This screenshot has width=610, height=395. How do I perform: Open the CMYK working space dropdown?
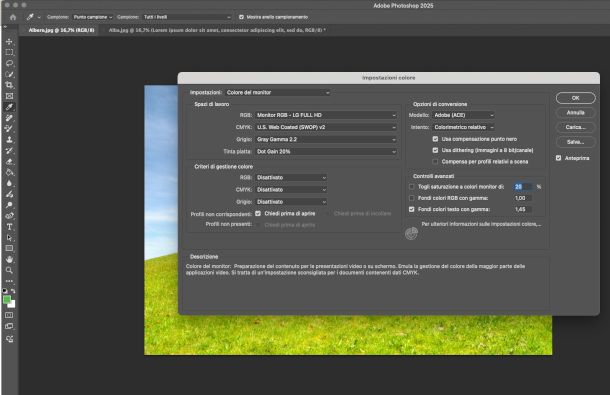[326, 127]
